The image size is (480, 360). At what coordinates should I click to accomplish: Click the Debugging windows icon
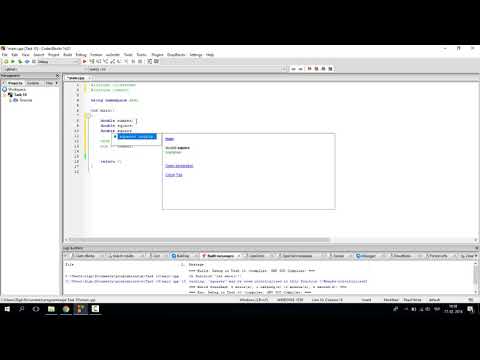point(150,61)
